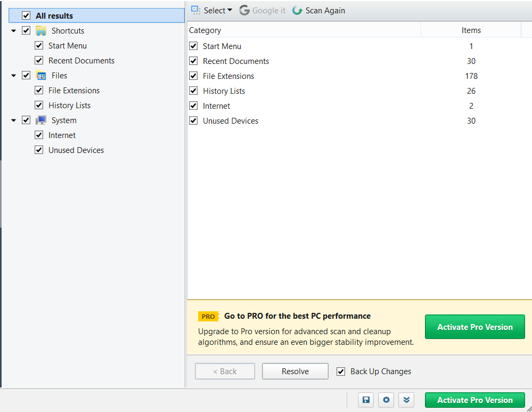Click History Lists row in category list
This screenshot has width=532, height=412.
355,91
